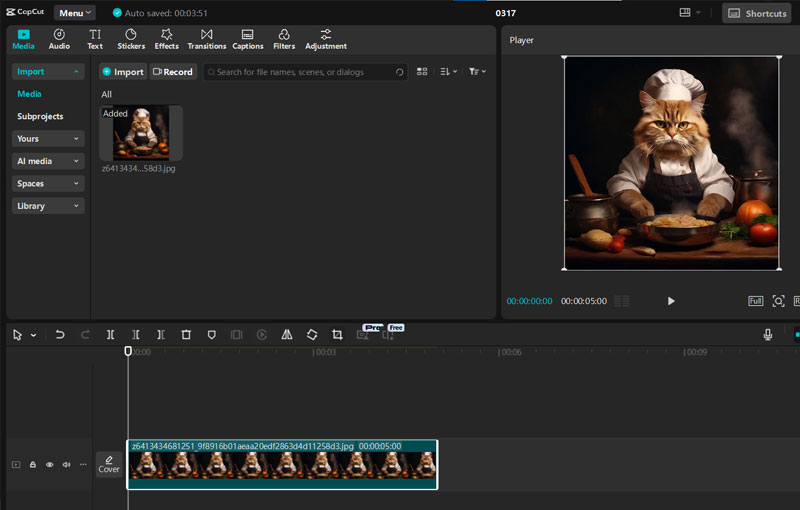Viewport: 800px width, 510px height.
Task: Select the Crop tool icon
Action: (337, 335)
